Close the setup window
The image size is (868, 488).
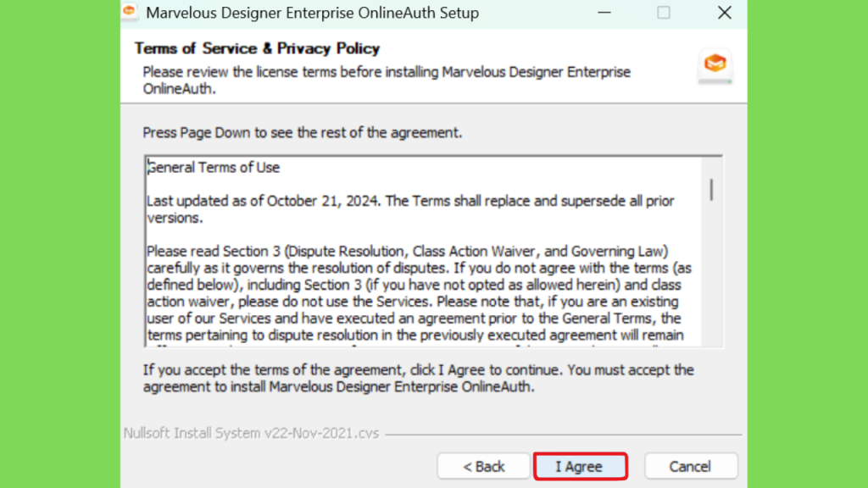pos(724,13)
